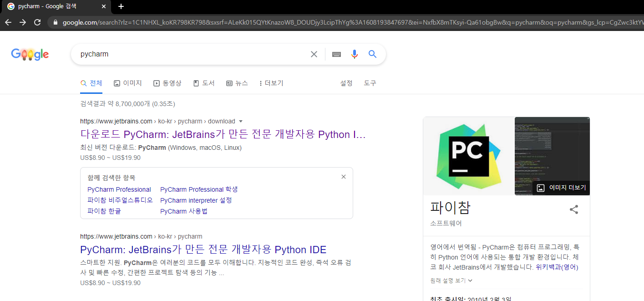
Task: Close the pycharm Google search tab
Action: pyautogui.click(x=104, y=7)
